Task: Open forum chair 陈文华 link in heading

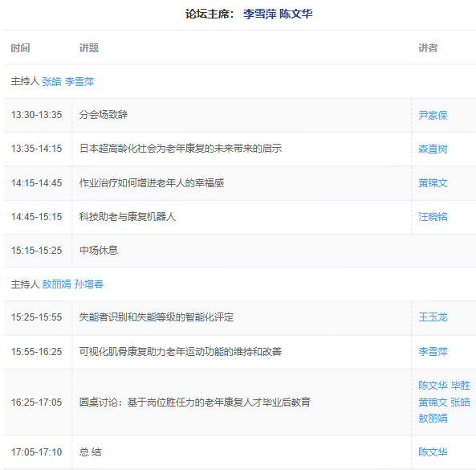Action: pyautogui.click(x=296, y=14)
